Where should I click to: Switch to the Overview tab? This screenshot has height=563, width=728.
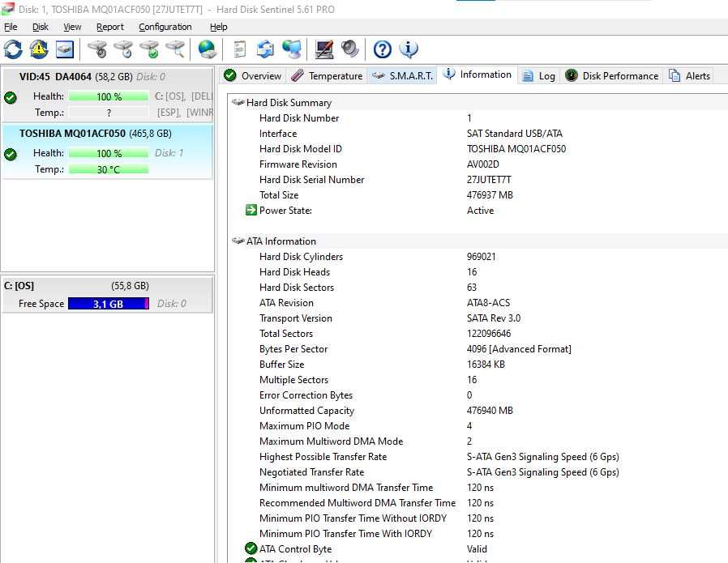tap(253, 75)
